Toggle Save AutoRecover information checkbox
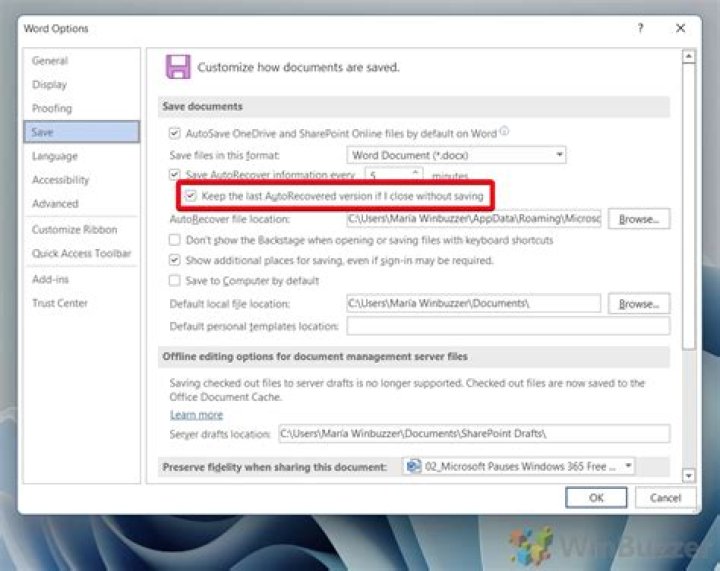Screen dimensions: 720x571 (x=174, y=175)
